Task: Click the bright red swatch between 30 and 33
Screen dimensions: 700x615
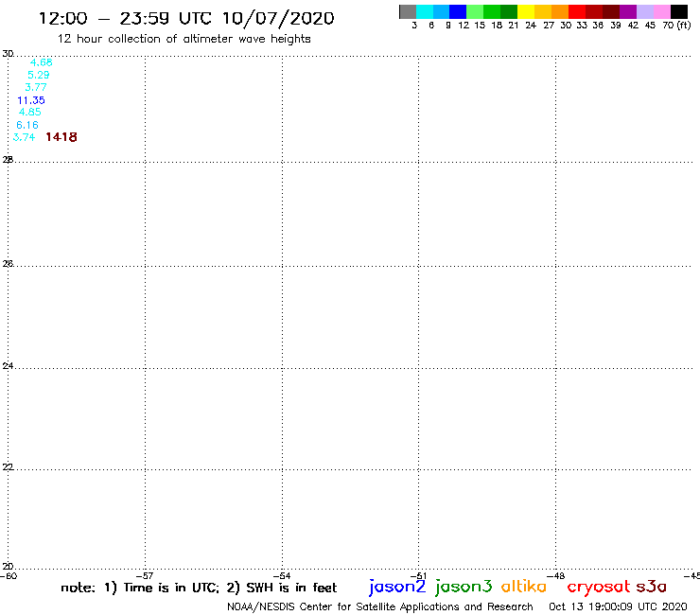Action: tap(577, 11)
